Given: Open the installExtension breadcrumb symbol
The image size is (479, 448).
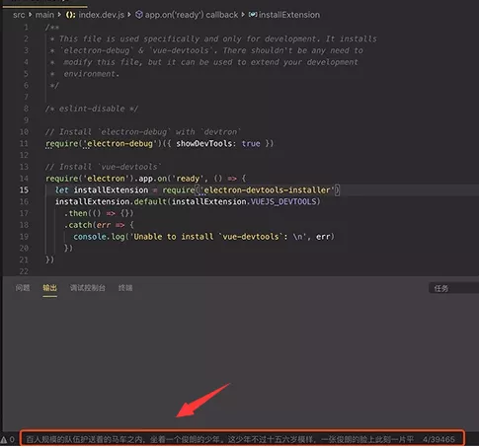Looking at the screenshot, I should click(x=289, y=15).
